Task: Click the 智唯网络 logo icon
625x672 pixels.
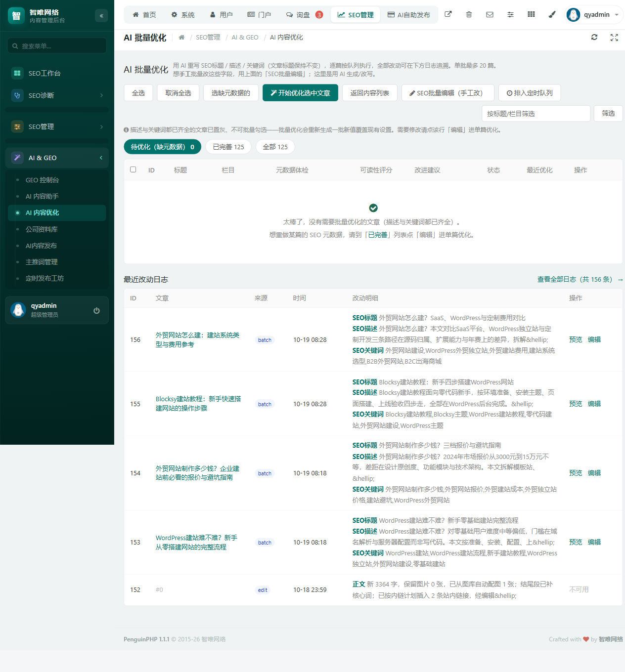Action: click(16, 16)
